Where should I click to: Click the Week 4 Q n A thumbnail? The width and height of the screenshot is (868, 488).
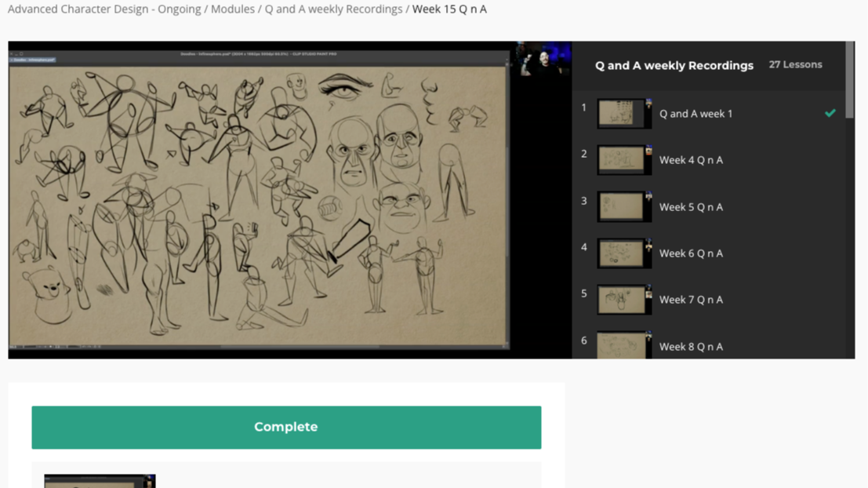pyautogui.click(x=624, y=160)
